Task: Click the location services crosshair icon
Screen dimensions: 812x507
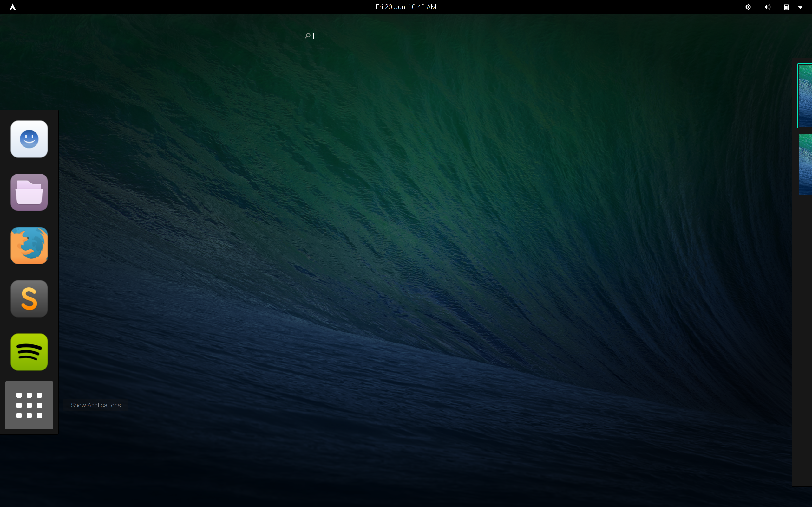Action: (x=748, y=7)
